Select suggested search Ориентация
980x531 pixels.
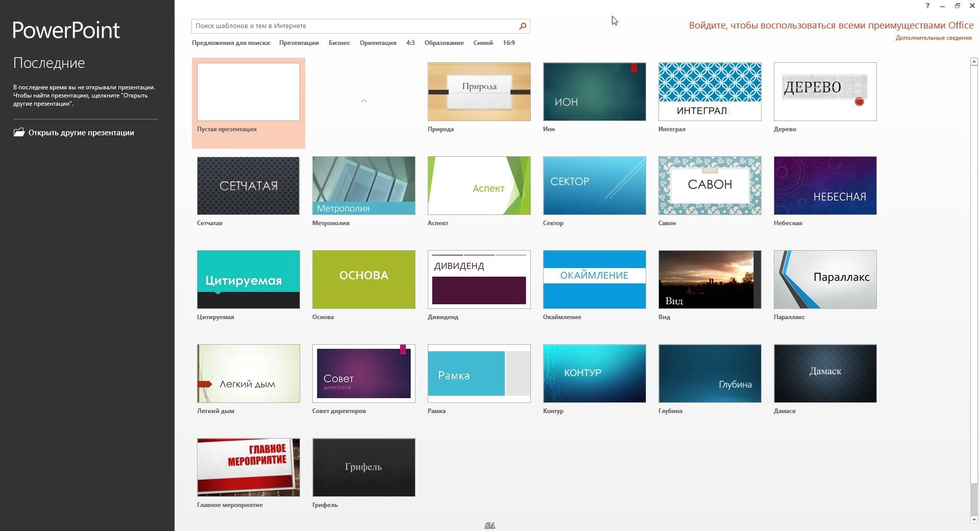378,43
